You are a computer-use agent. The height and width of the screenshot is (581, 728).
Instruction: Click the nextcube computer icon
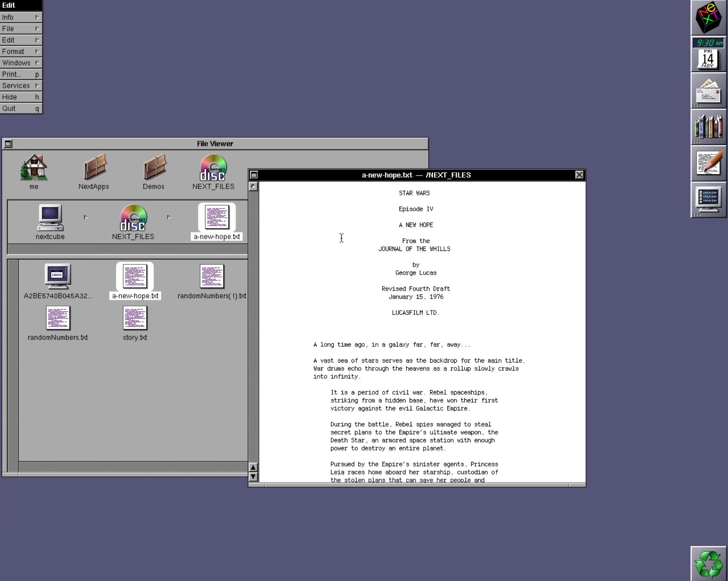[50, 218]
